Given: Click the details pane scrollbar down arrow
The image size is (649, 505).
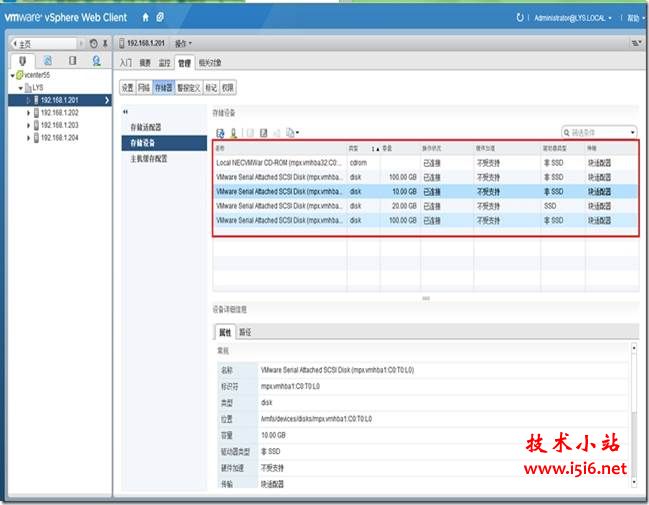Looking at the screenshot, I should (634, 483).
